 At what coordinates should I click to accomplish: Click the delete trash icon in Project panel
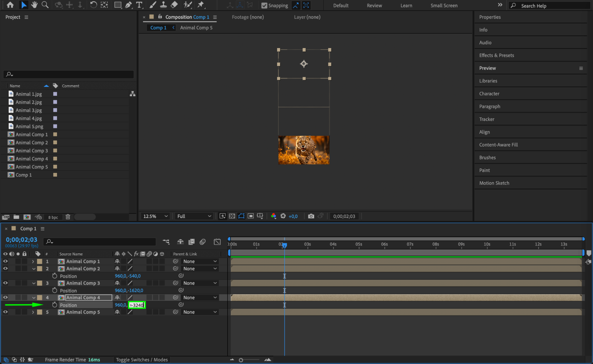[68, 217]
